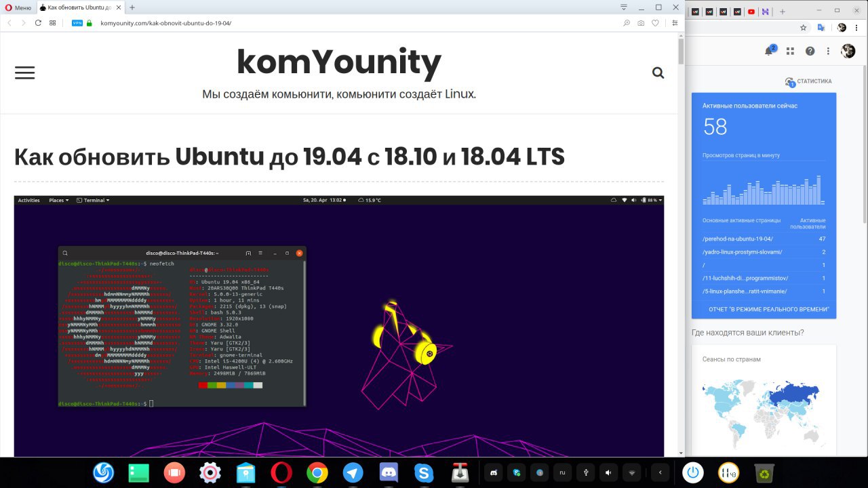
Task: Open Opera speed dial grid icon
Action: [x=53, y=22]
